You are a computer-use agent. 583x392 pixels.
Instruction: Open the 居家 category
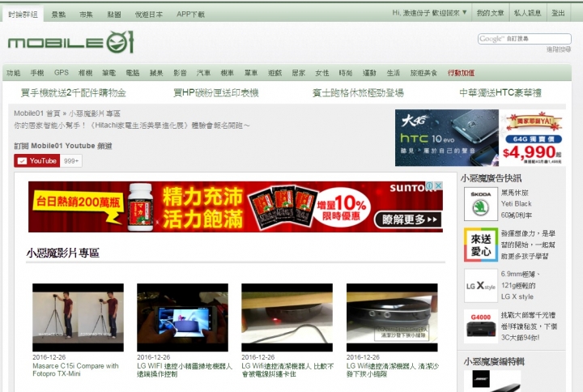[299, 73]
